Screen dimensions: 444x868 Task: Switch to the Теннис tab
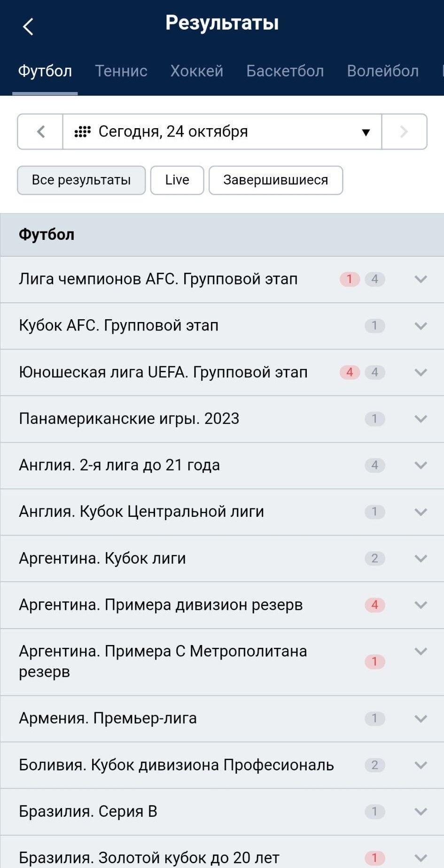[x=121, y=71]
